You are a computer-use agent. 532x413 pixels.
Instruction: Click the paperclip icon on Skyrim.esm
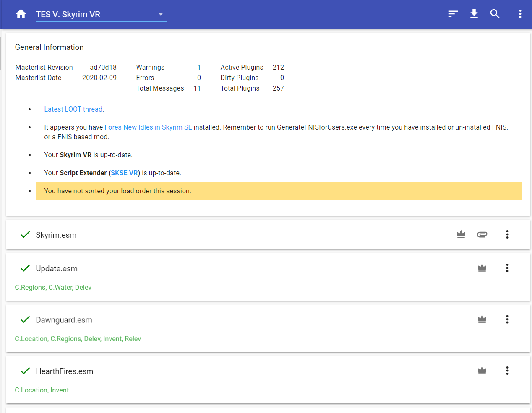[482, 234]
